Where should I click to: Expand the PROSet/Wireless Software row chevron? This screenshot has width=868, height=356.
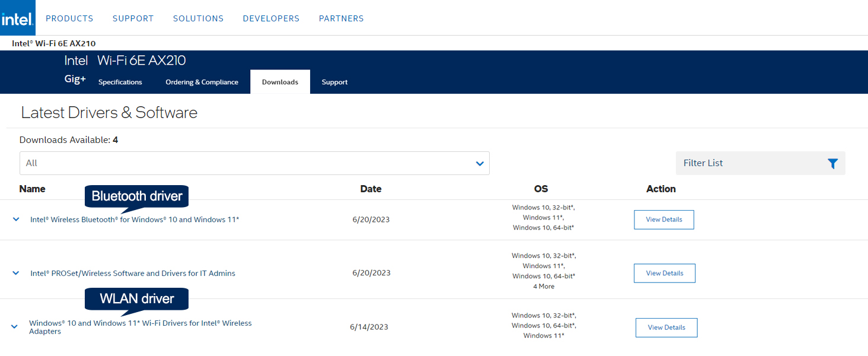[x=16, y=274]
